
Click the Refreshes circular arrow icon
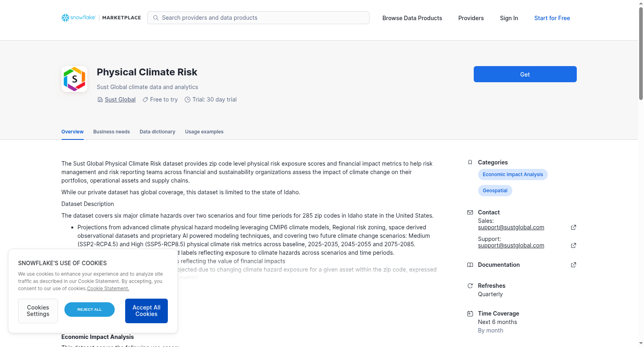[x=470, y=286]
